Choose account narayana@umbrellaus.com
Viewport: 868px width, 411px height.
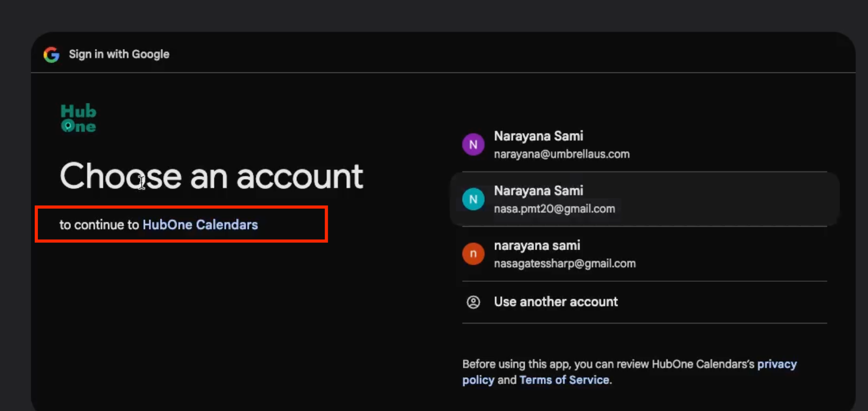[644, 144]
